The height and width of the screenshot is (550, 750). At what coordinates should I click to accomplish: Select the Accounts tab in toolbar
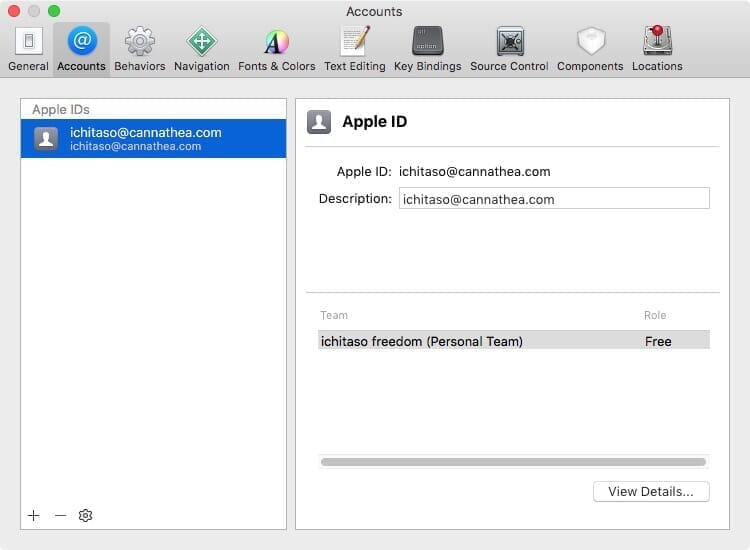coord(81,49)
